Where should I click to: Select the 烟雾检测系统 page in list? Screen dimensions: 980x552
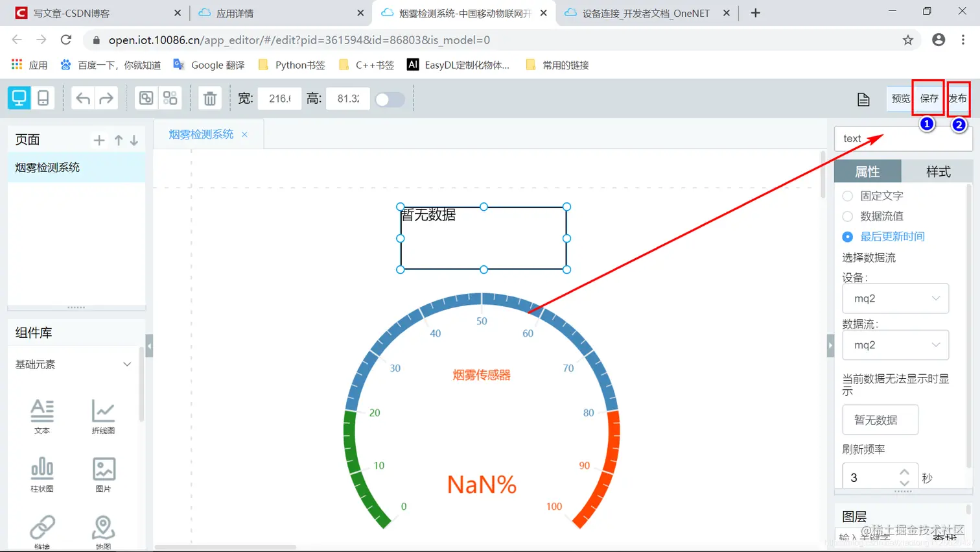point(76,167)
